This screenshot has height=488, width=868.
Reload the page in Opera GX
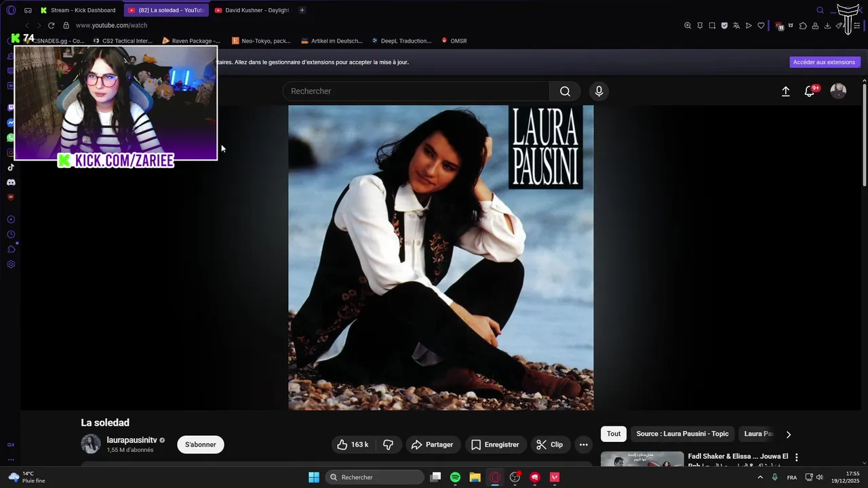pyautogui.click(x=51, y=25)
